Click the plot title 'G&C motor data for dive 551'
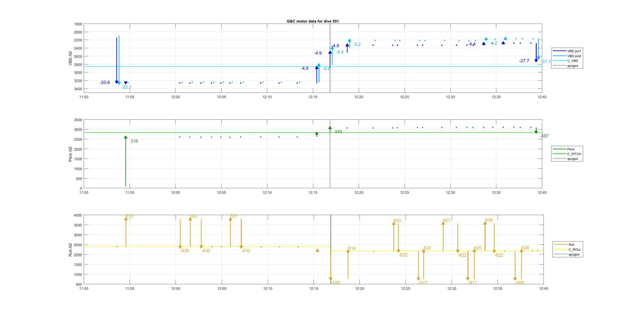Screen dimensions: 644x319 (313, 21)
